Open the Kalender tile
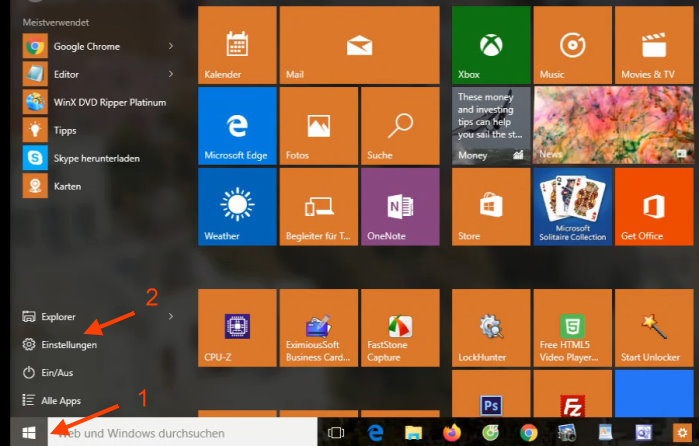This screenshot has width=699, height=446. click(x=237, y=45)
